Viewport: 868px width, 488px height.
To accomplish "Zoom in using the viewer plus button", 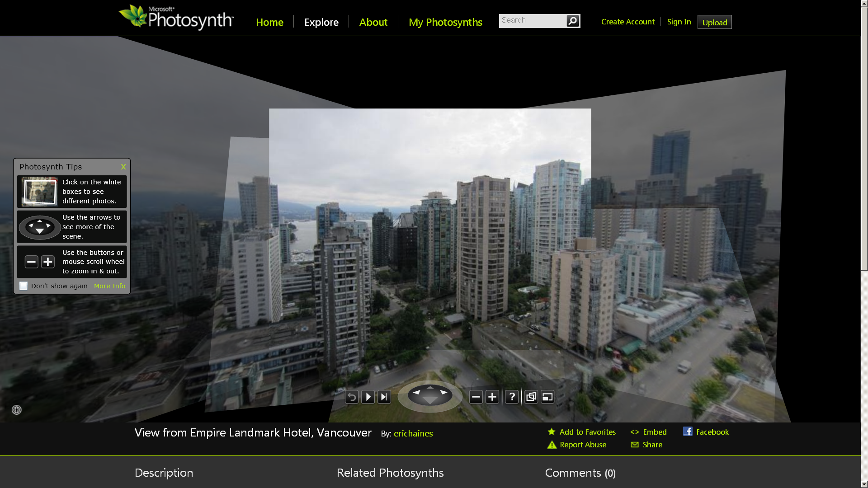I will pos(492,397).
